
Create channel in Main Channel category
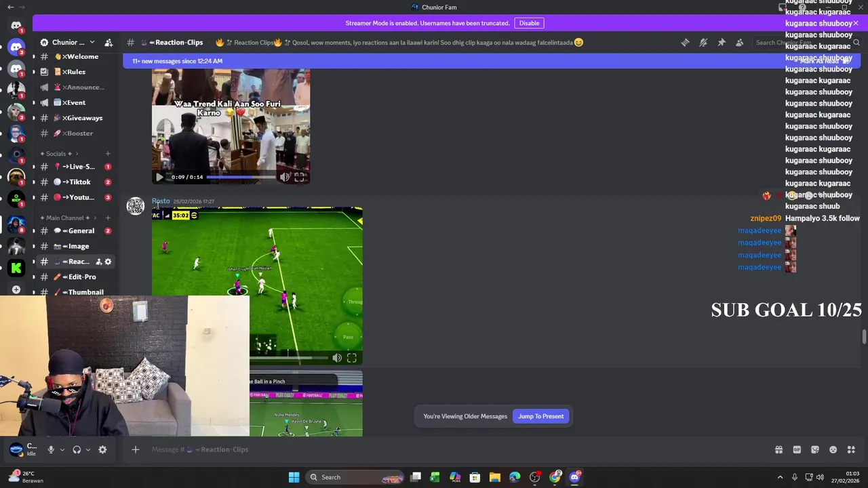coord(107,218)
